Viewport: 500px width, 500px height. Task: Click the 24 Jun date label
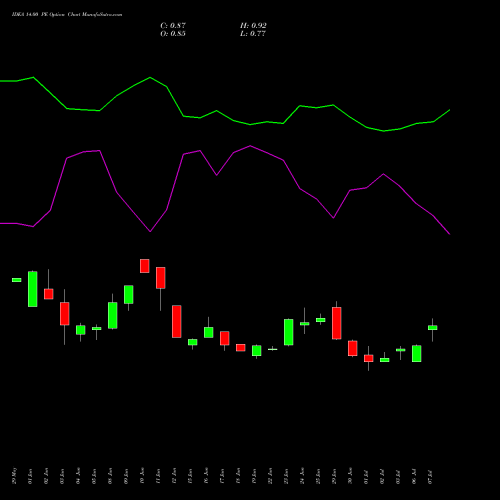pos(302,476)
